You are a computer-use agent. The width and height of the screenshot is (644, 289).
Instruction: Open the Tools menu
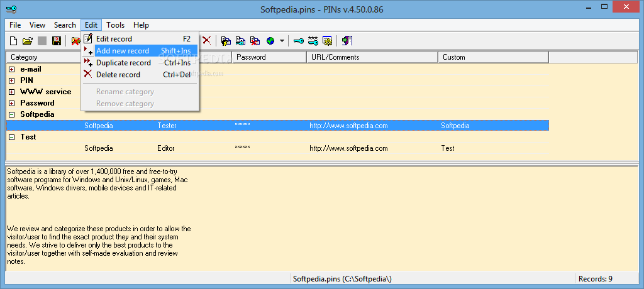click(116, 25)
